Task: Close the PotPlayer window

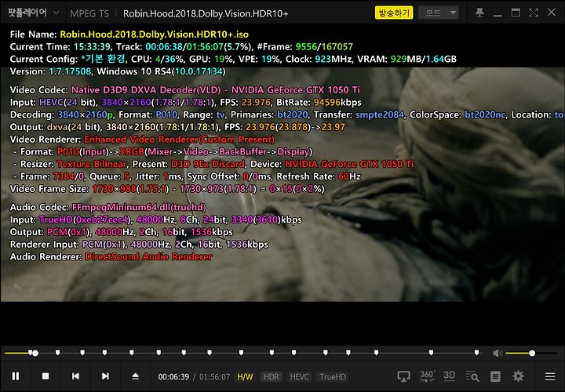Action: pyautogui.click(x=552, y=13)
